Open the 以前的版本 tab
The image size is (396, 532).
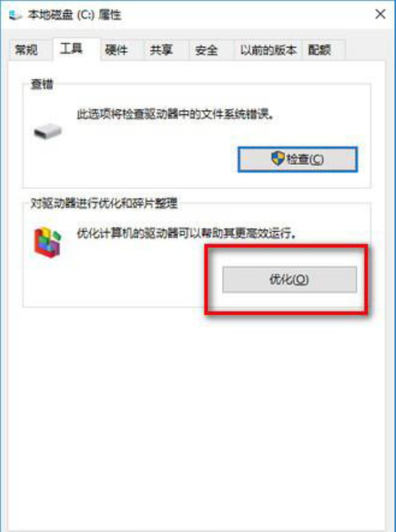click(268, 50)
